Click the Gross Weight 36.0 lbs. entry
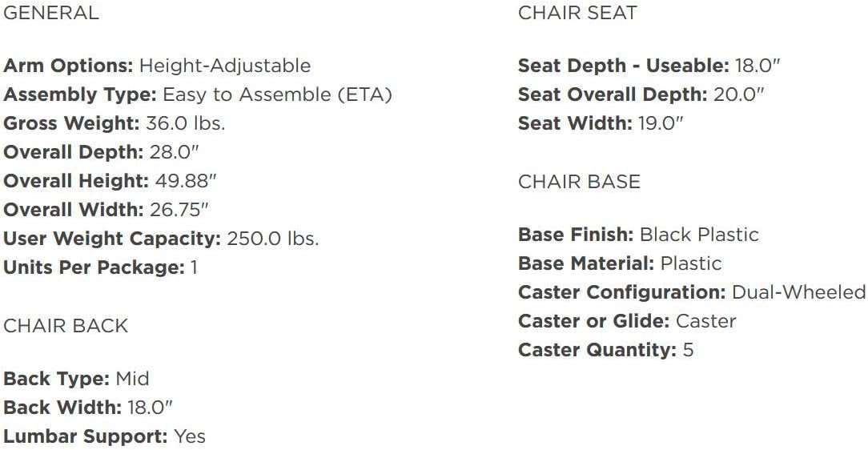The image size is (868, 450). (115, 123)
